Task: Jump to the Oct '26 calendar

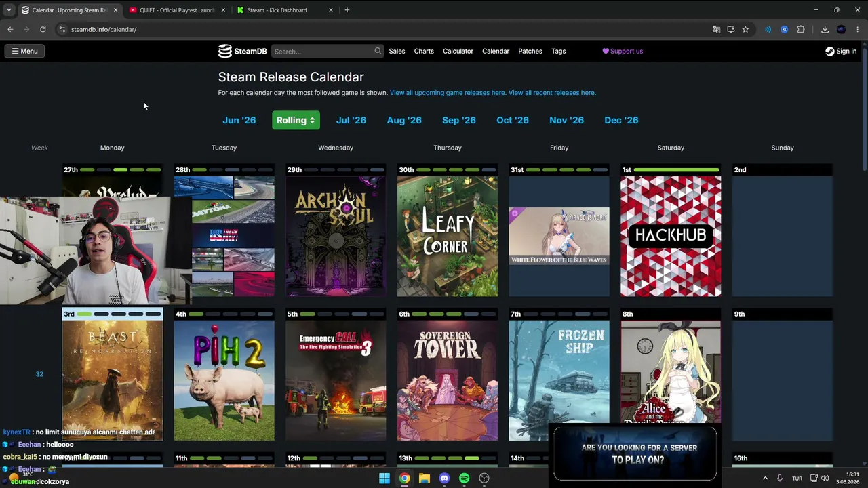Action: click(x=513, y=120)
